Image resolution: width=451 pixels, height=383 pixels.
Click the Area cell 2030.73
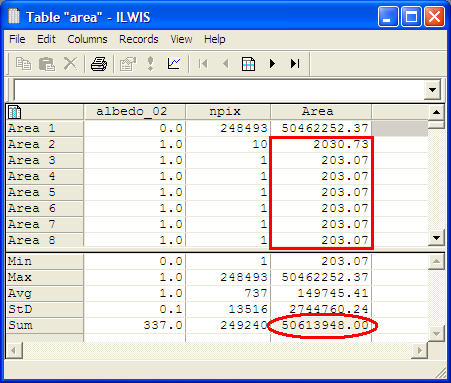point(321,144)
